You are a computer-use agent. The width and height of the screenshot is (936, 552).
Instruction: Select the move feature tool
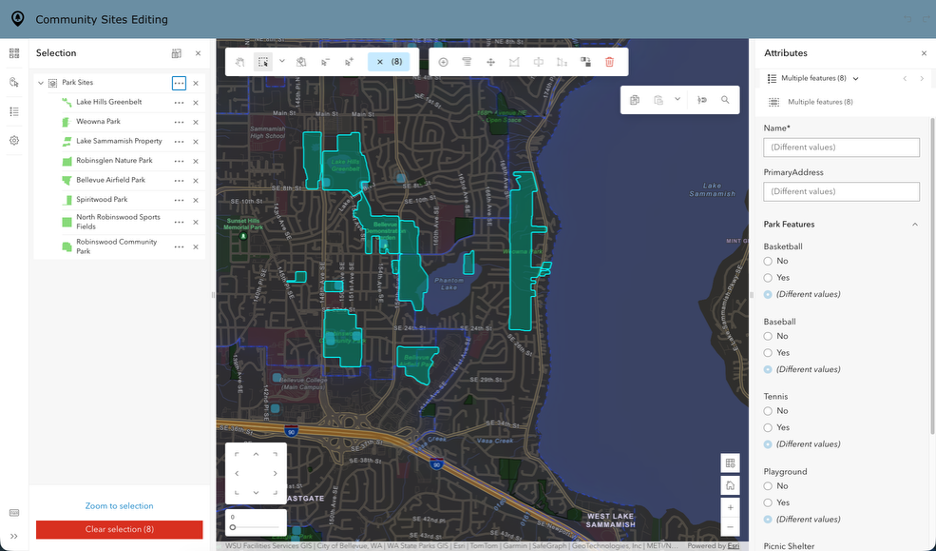(491, 62)
